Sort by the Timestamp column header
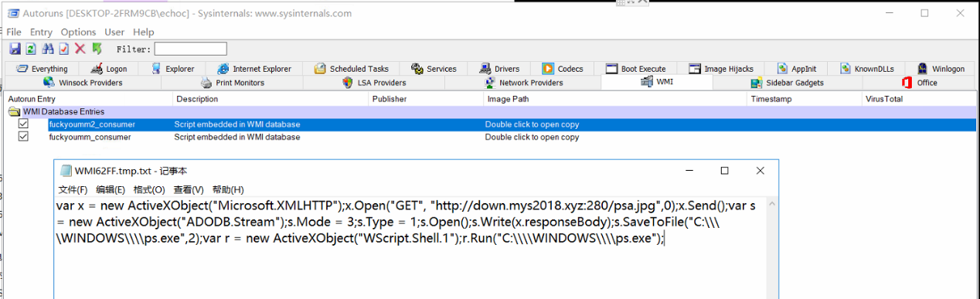The width and height of the screenshot is (980, 299). click(805, 99)
